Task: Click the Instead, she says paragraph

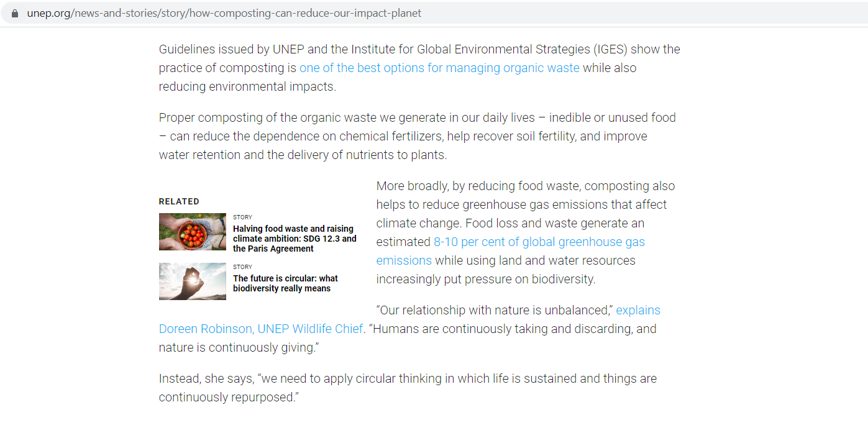Action: tap(408, 388)
